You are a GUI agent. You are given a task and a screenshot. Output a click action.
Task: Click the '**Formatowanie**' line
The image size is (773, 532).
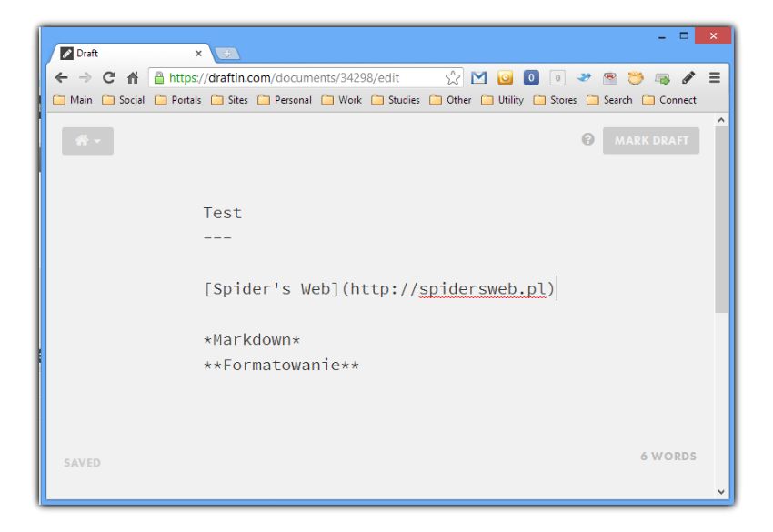[282, 365]
